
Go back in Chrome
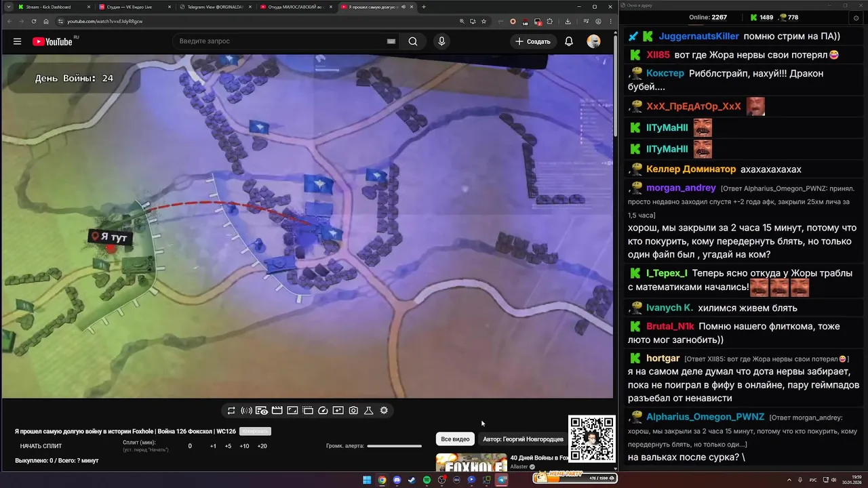coord(9,21)
